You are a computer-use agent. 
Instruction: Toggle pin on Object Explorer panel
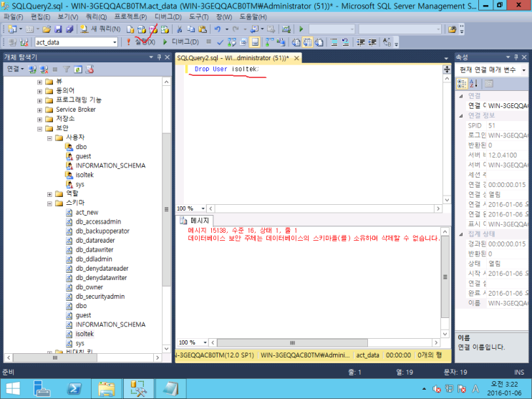pyautogui.click(x=159, y=57)
